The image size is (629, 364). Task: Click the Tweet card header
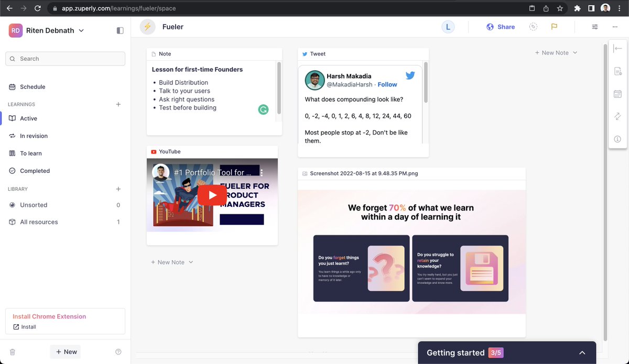[x=363, y=54]
